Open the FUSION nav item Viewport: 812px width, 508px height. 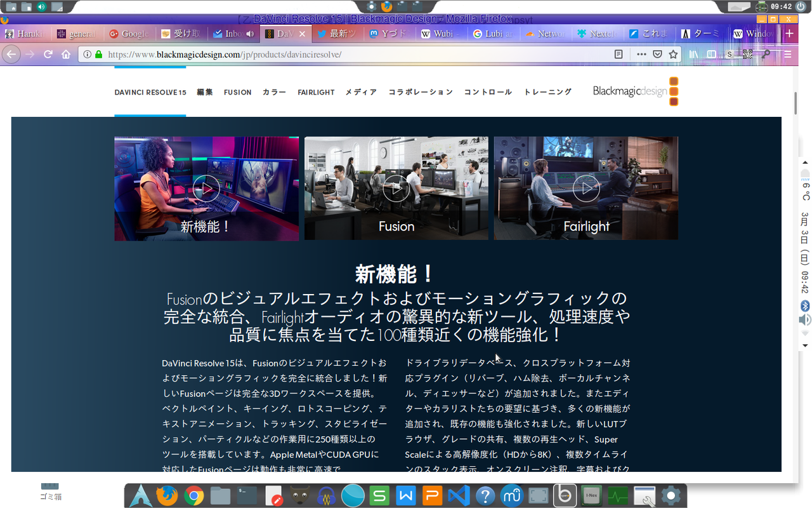tap(238, 92)
